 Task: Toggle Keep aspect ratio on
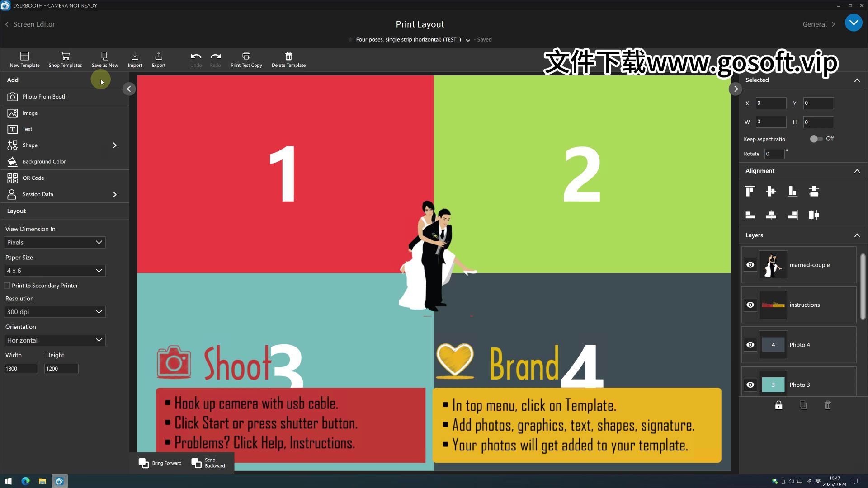[817, 139]
